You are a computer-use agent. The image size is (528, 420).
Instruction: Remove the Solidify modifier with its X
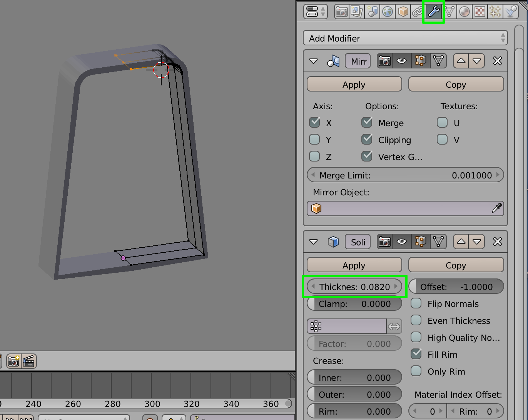498,242
